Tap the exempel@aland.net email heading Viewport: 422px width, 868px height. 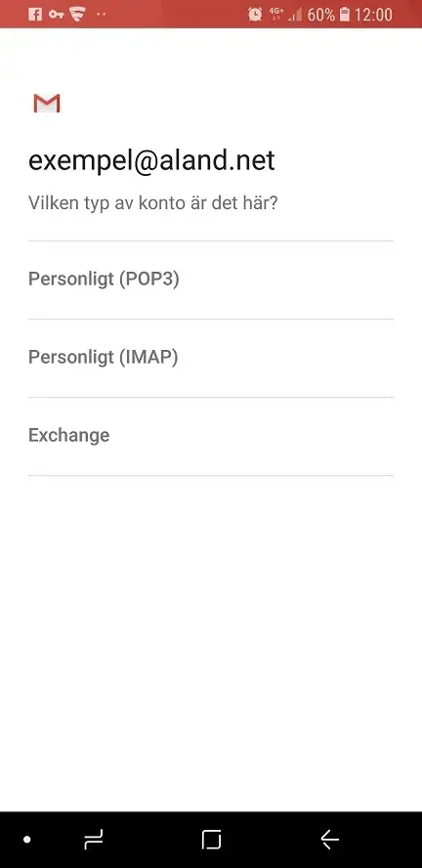(x=151, y=161)
